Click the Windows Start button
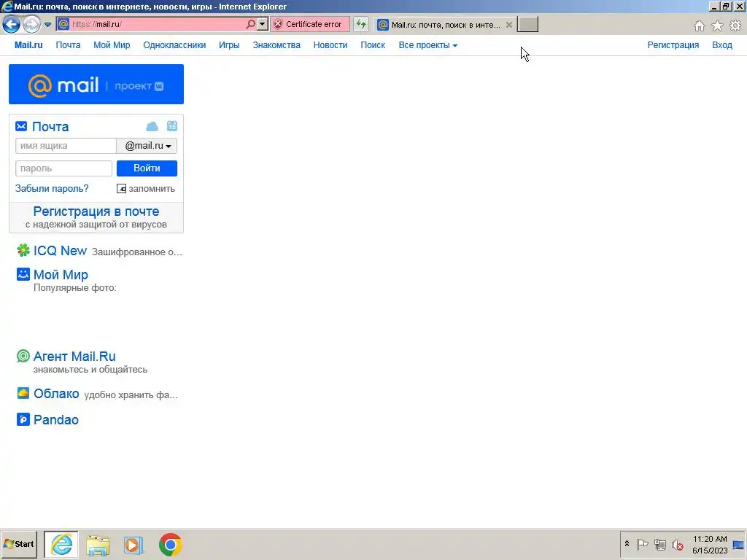Image resolution: width=747 pixels, height=560 pixels. tap(18, 544)
